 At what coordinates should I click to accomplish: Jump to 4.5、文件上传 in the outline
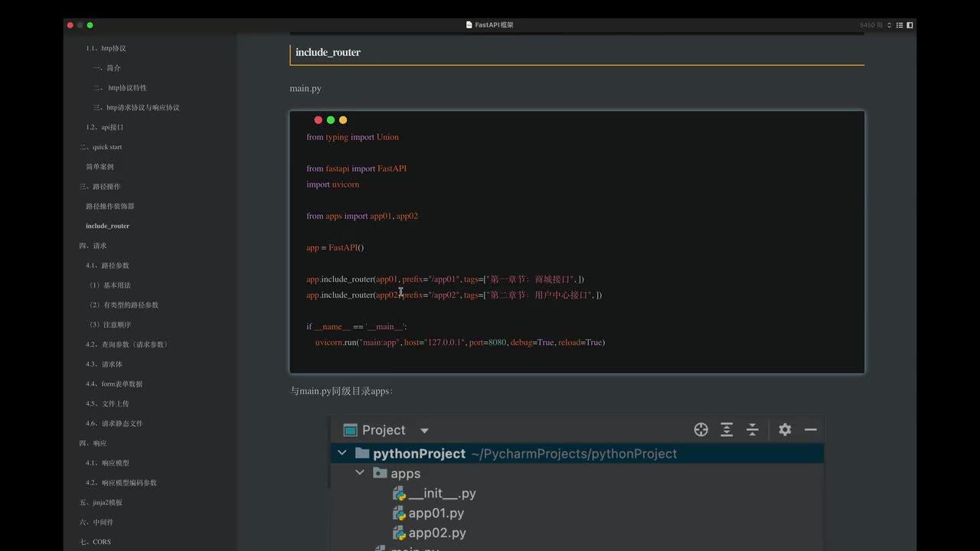[107, 404]
